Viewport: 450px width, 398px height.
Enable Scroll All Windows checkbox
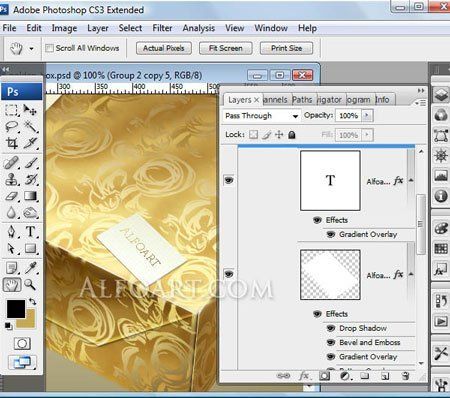[x=49, y=48]
